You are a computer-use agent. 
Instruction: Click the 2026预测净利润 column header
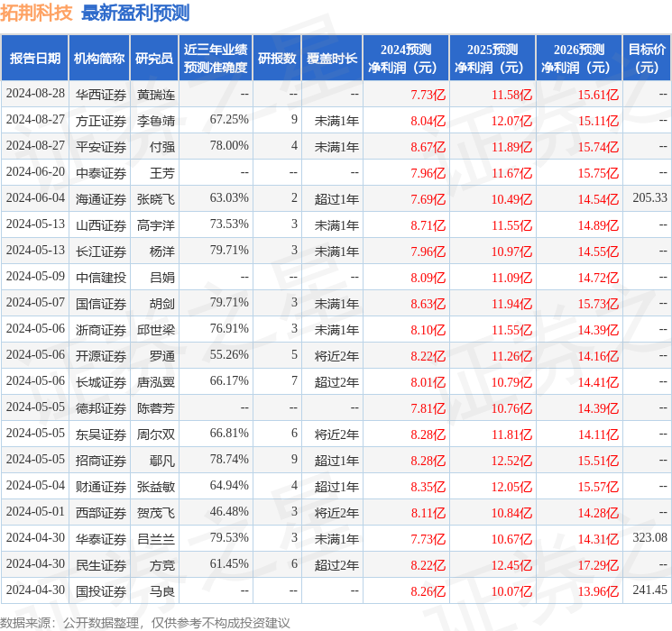pyautogui.click(x=579, y=59)
